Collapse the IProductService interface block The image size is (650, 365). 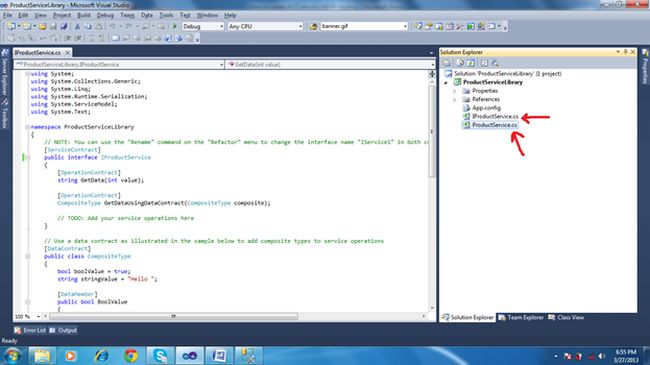tap(27, 158)
